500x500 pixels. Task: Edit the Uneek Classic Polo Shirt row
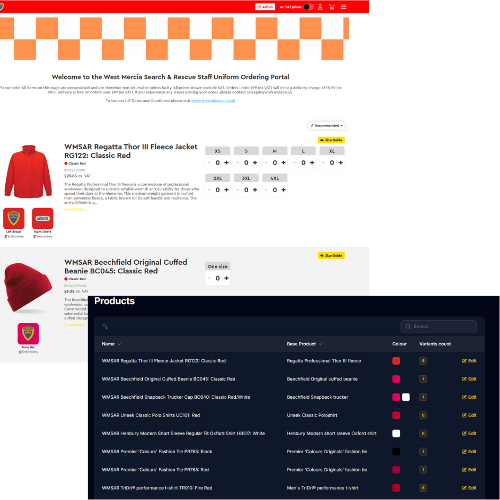[x=469, y=415]
